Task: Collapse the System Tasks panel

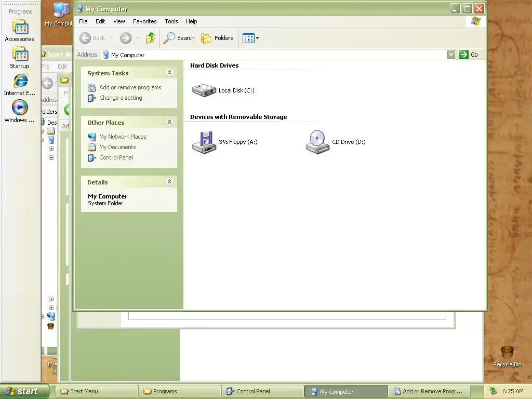Action: pyautogui.click(x=170, y=73)
